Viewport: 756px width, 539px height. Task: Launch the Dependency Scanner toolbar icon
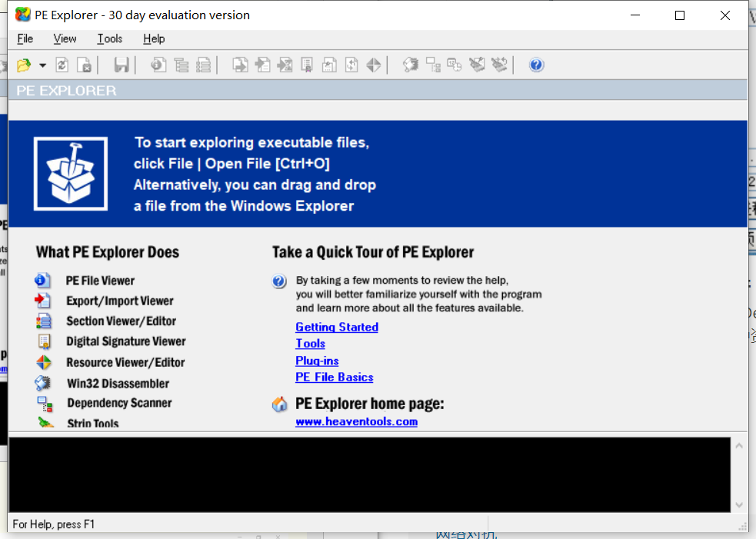point(433,65)
